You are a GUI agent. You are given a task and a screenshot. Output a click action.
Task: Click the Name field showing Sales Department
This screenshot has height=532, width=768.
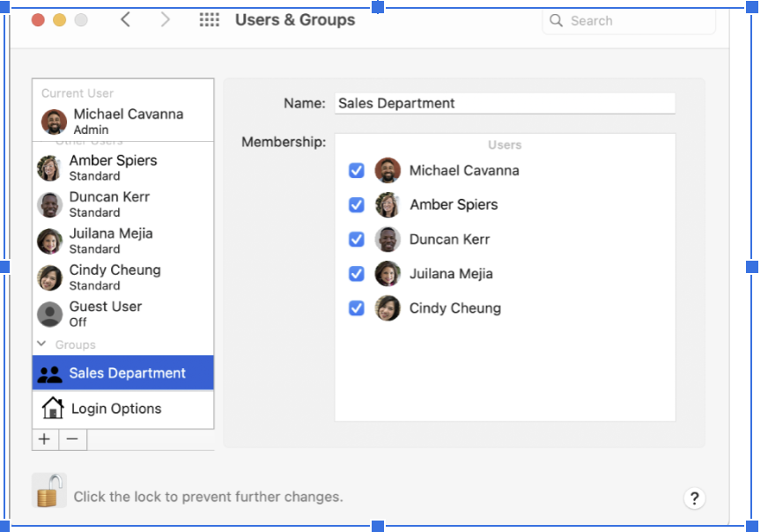point(505,103)
